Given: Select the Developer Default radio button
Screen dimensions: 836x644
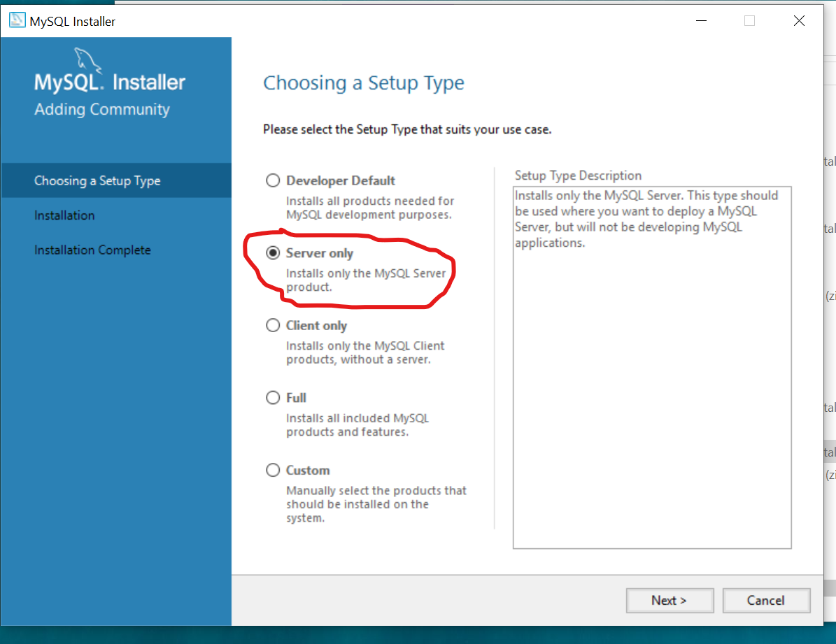Looking at the screenshot, I should click(x=272, y=180).
